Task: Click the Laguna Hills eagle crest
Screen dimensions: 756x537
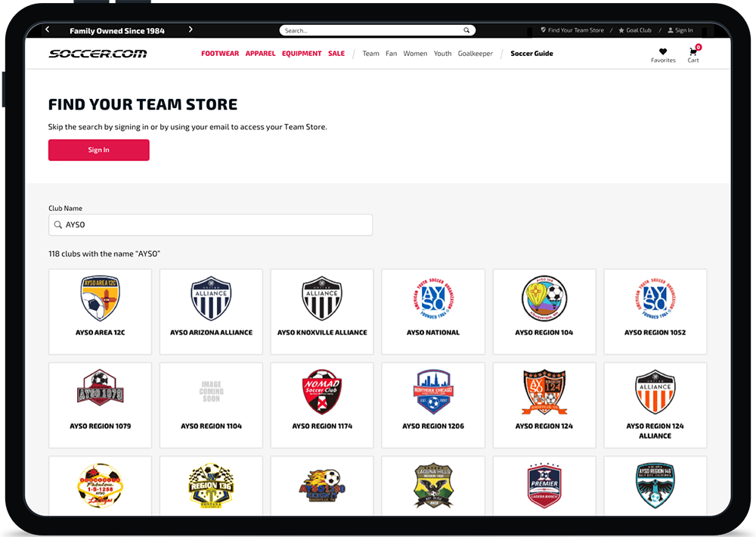Action: pos(433,486)
